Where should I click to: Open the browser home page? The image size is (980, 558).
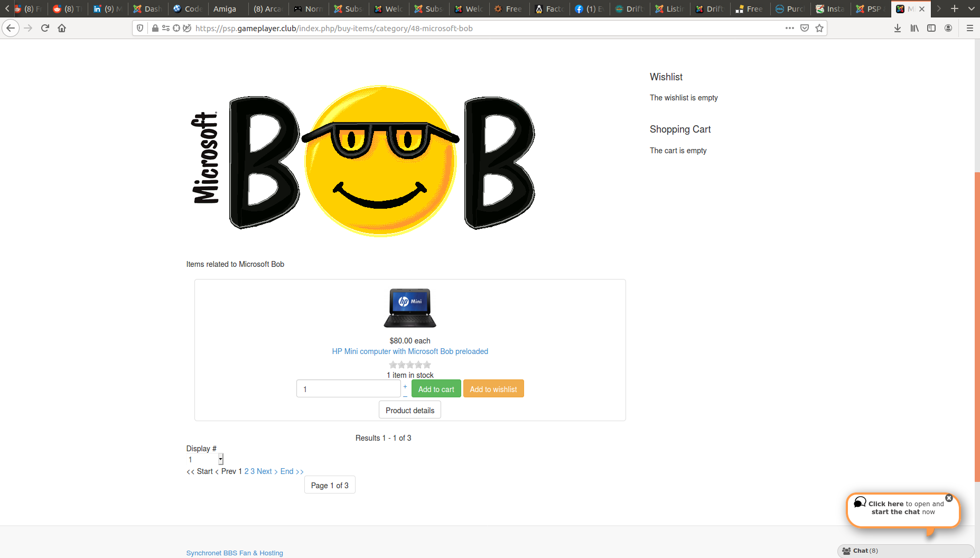click(62, 28)
